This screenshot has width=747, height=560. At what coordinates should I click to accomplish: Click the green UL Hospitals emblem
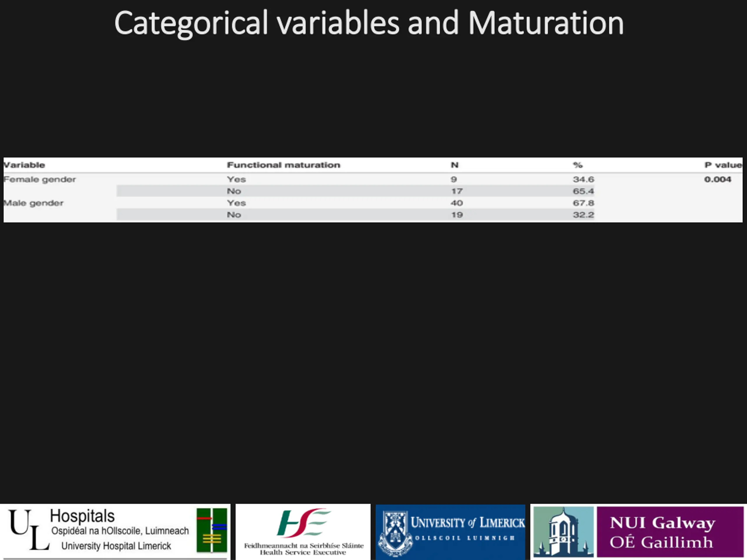click(x=212, y=530)
